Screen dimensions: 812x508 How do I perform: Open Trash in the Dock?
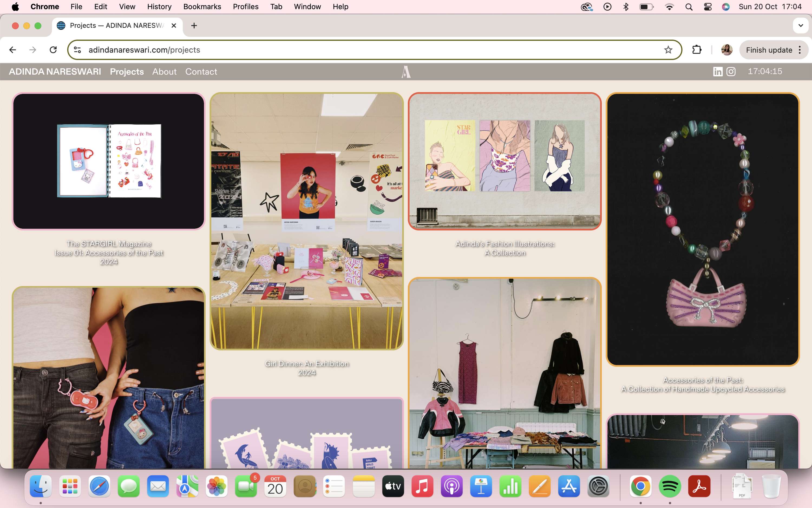click(771, 486)
